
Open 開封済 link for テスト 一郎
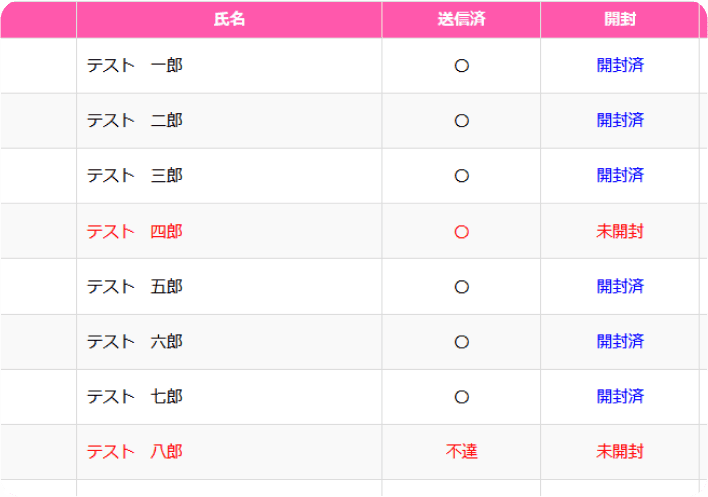(620, 65)
